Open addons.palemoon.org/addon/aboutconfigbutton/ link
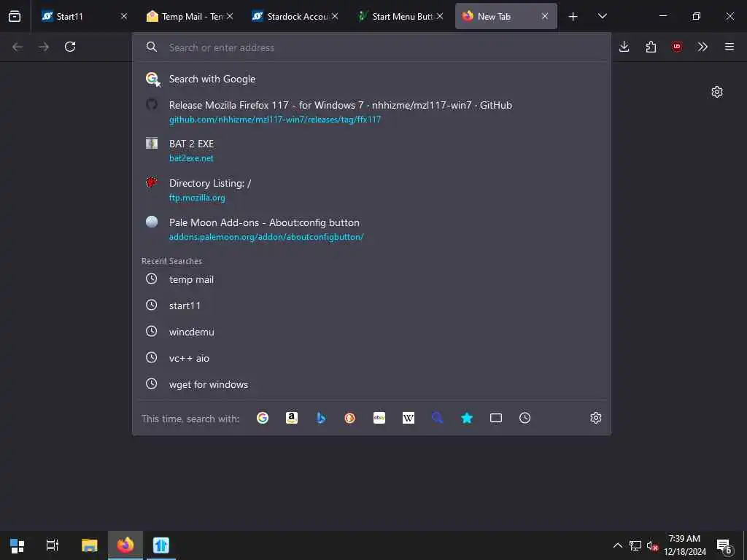This screenshot has width=747, height=560. coord(266,237)
